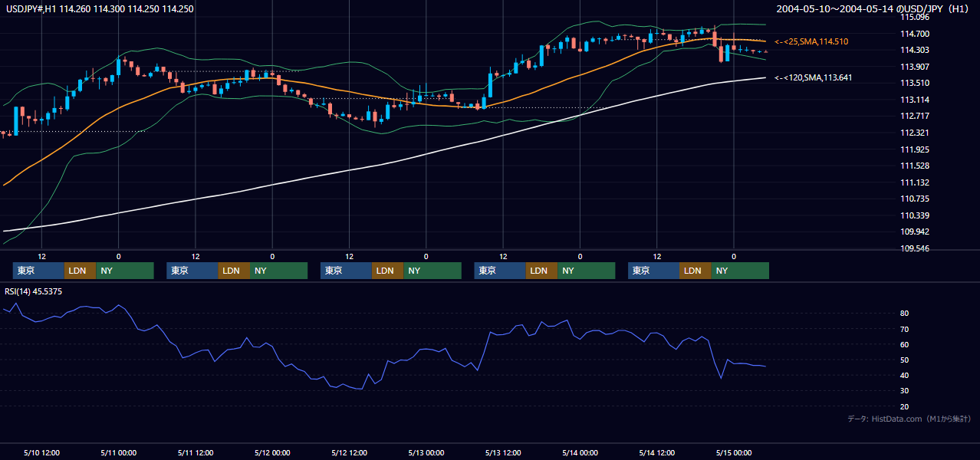Select the 5/13 00:00 date label
This screenshot has width=980, height=460.
pyautogui.click(x=426, y=453)
